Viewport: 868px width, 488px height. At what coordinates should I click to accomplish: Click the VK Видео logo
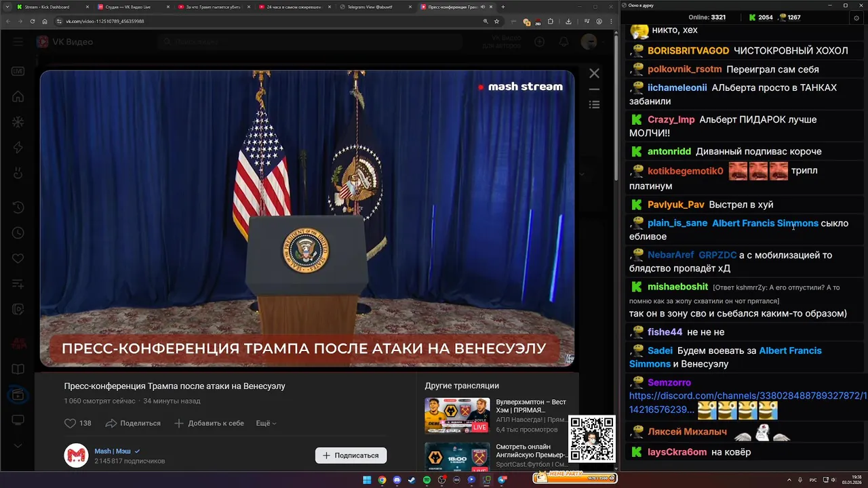tap(65, 42)
